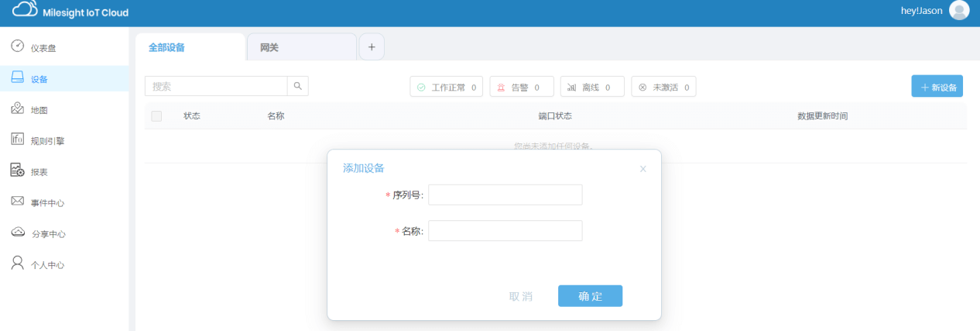Filter devices by 告警 status
The width and height of the screenshot is (980, 331).
coord(521,88)
